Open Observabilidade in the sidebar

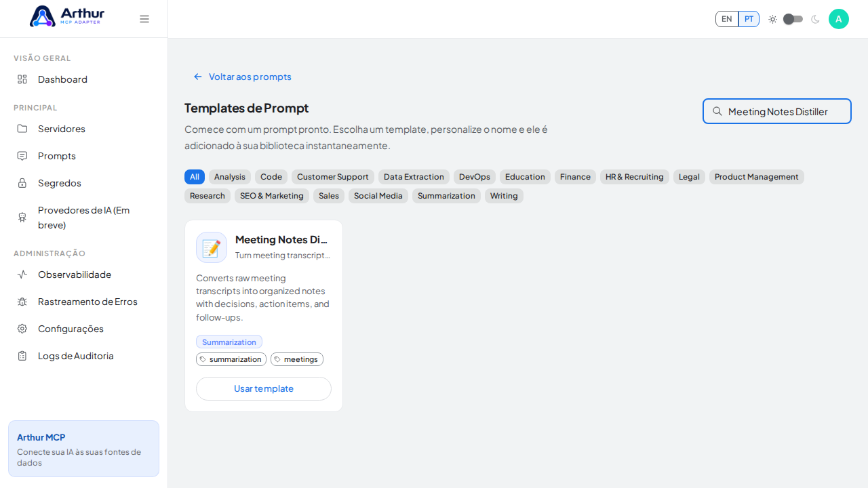(x=84, y=274)
